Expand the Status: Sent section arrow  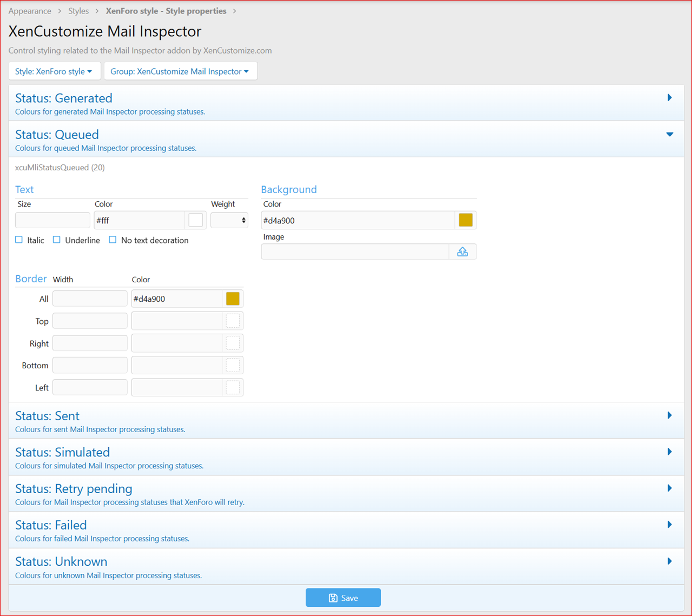pyautogui.click(x=670, y=415)
